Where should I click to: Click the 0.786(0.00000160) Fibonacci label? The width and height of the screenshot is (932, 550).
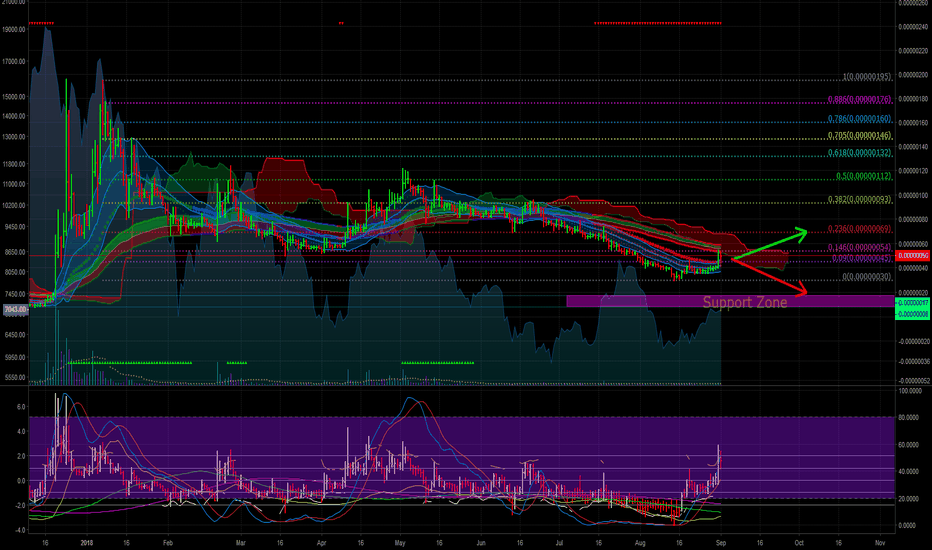pos(859,119)
